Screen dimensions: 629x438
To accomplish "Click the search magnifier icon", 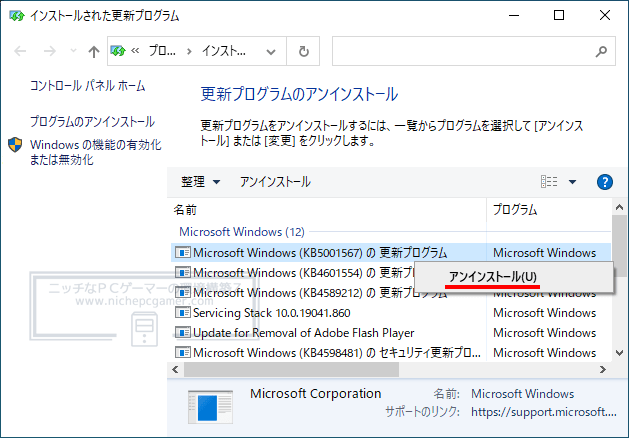I will coord(601,51).
